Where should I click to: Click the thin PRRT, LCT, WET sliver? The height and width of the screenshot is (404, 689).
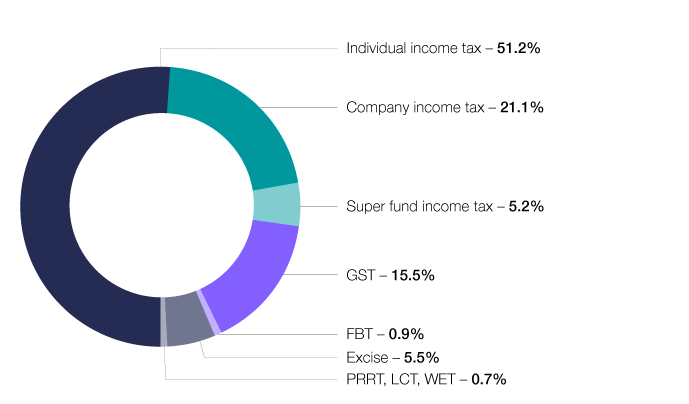click(x=163, y=323)
